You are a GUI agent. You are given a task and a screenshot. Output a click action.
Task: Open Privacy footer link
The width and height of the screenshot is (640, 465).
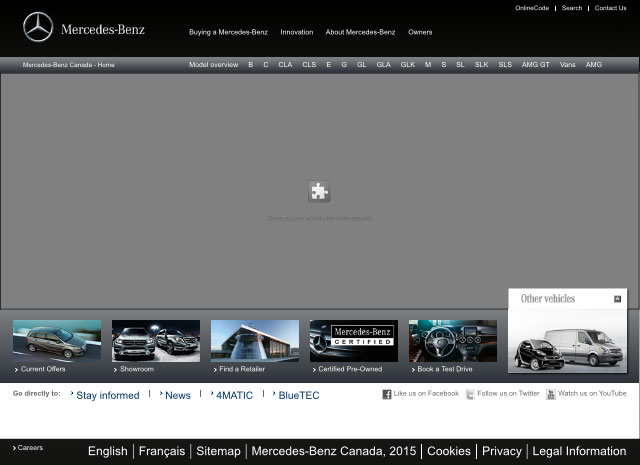pos(502,451)
